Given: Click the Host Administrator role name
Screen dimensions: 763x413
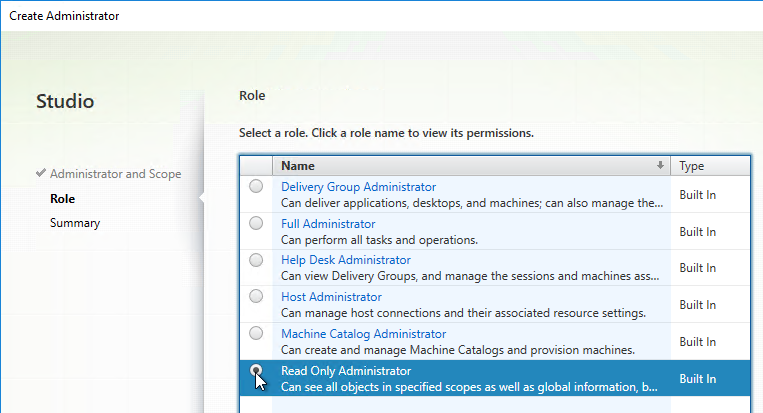Looking at the screenshot, I should [x=331, y=297].
